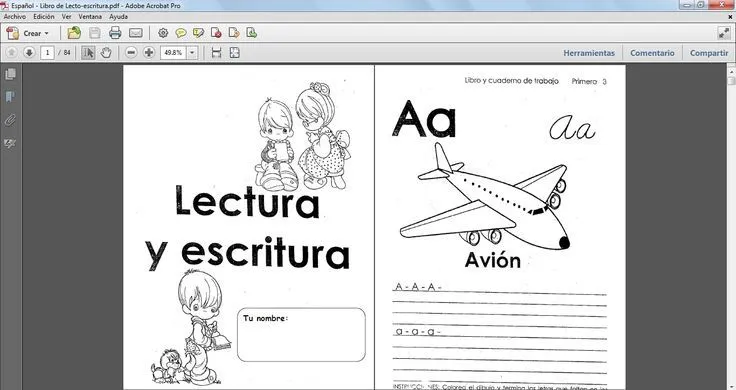The image size is (736, 390).
Task: Click the 'Tu nombre:' box on cover page
Action: (x=301, y=335)
